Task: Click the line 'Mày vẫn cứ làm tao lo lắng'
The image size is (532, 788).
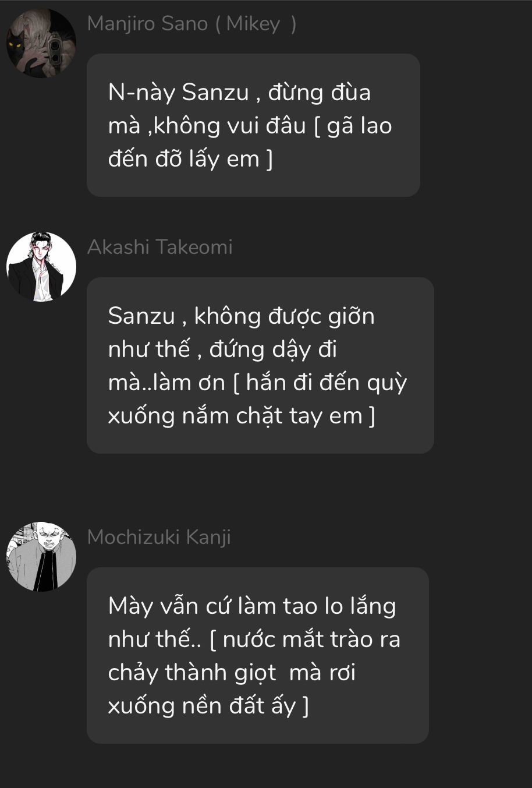Action: click(x=252, y=606)
